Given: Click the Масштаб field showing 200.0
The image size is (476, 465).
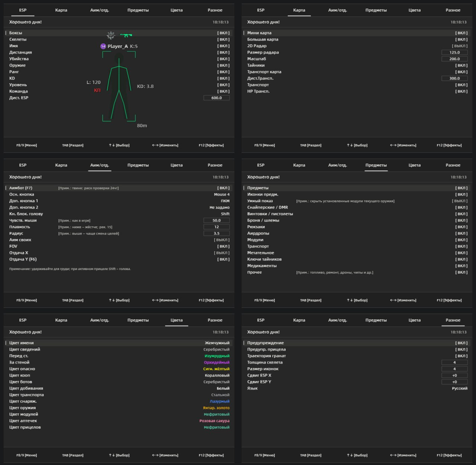Looking at the screenshot, I should (x=454, y=59).
